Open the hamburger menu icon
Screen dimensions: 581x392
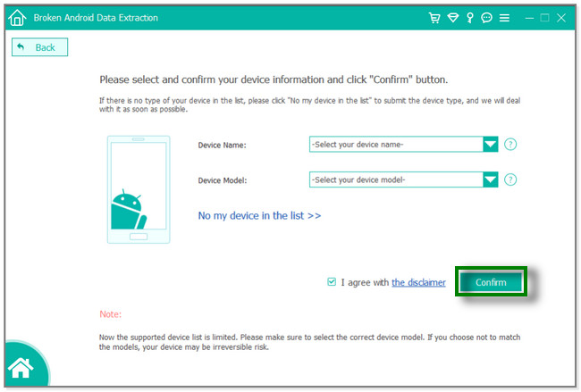click(x=504, y=17)
